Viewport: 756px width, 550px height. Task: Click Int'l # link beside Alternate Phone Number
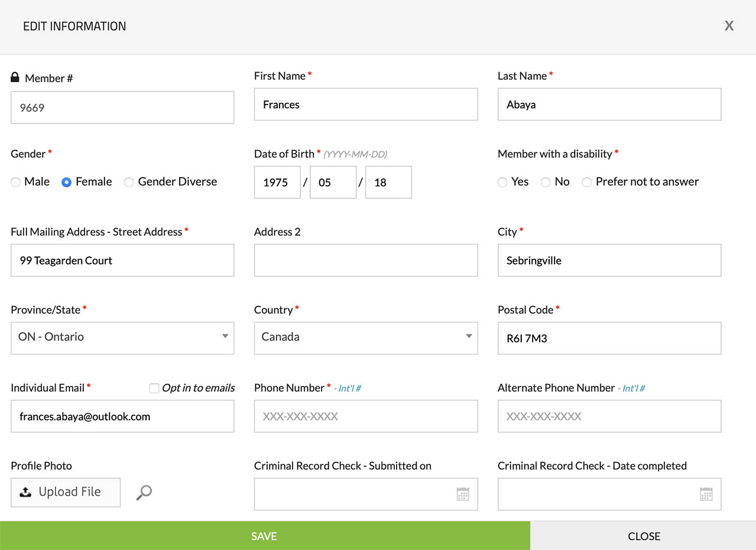pos(633,389)
